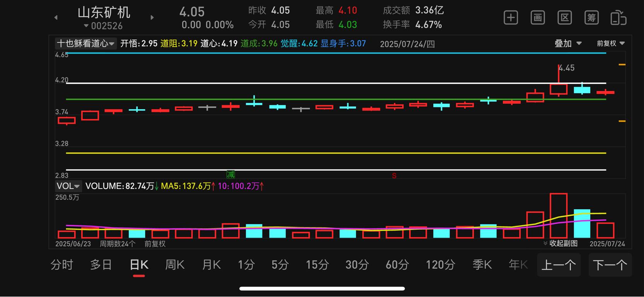Go to previous stock with left arrow
The height and width of the screenshot is (297, 644).
[56, 17]
